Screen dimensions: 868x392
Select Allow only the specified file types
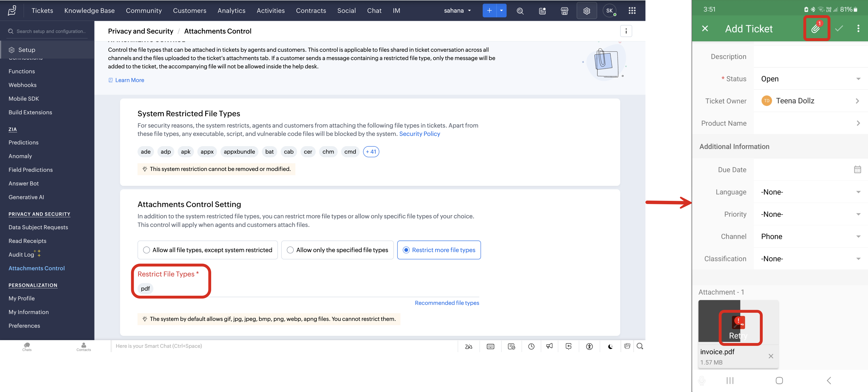coord(290,250)
